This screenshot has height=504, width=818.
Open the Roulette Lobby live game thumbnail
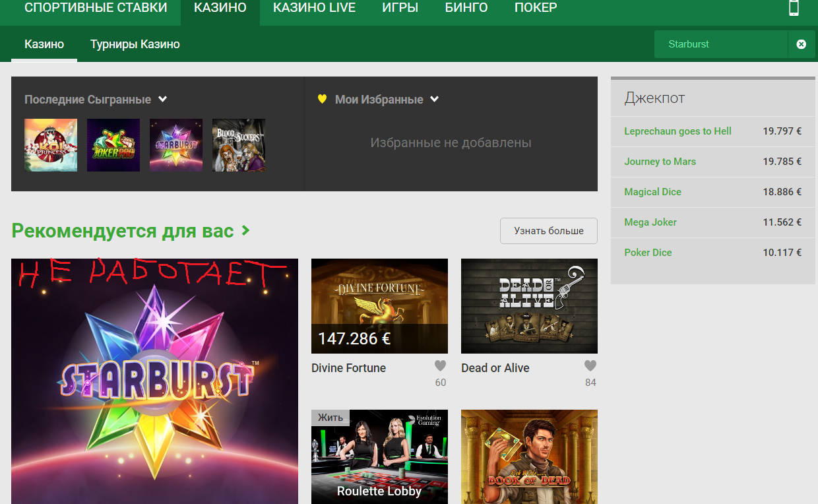pyautogui.click(x=379, y=457)
